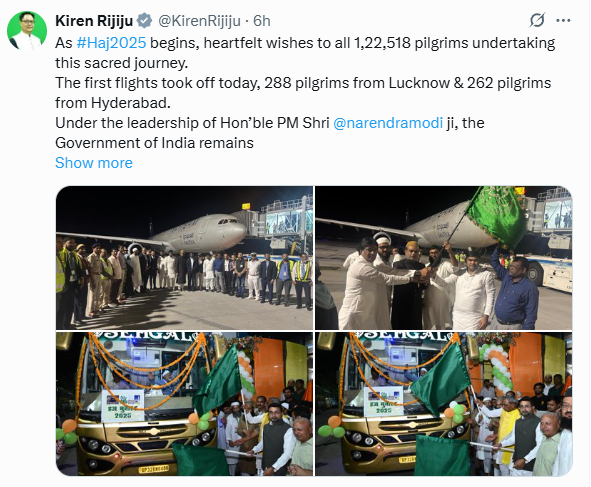Expand the tweet with Show more
The image size is (591, 487).
point(94,163)
